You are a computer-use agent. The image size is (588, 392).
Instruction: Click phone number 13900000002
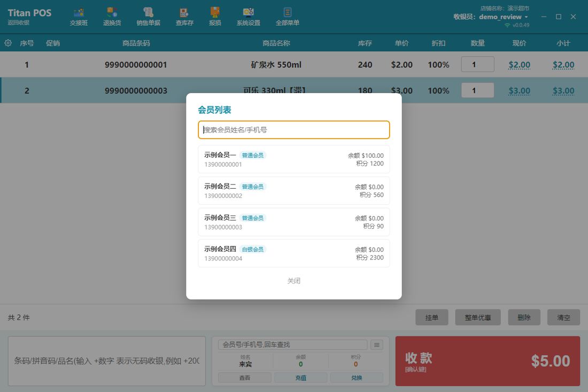point(223,196)
